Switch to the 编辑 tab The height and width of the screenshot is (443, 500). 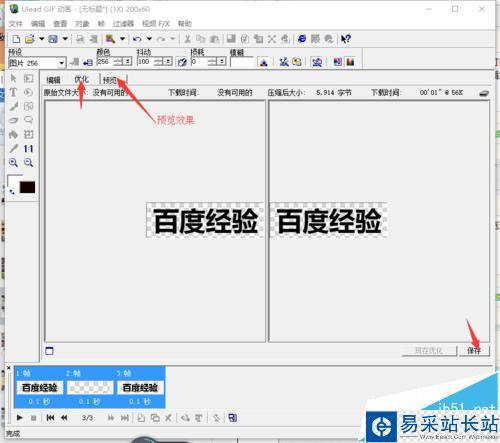click(53, 80)
